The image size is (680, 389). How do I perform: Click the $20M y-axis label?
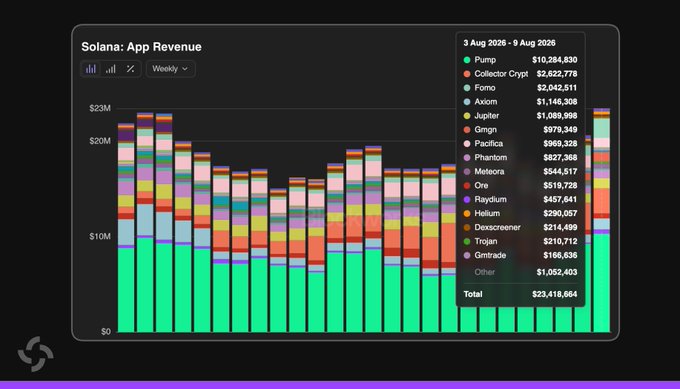100,141
